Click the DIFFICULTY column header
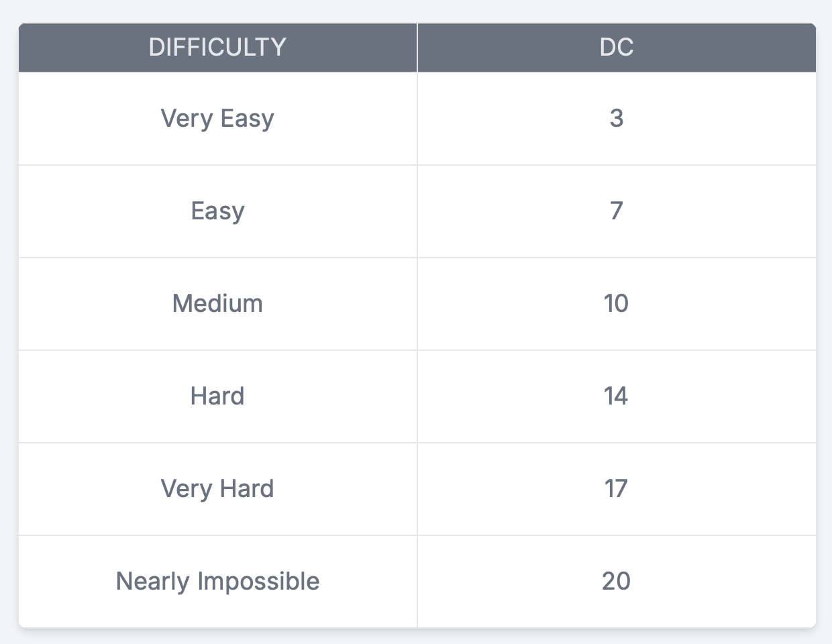The image size is (832, 644). tap(217, 47)
